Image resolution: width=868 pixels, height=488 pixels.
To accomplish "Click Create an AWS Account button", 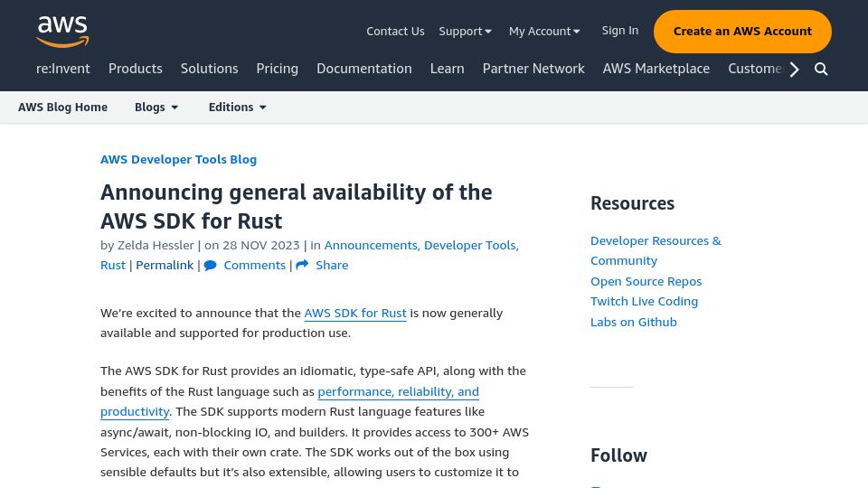I will (x=742, y=32).
